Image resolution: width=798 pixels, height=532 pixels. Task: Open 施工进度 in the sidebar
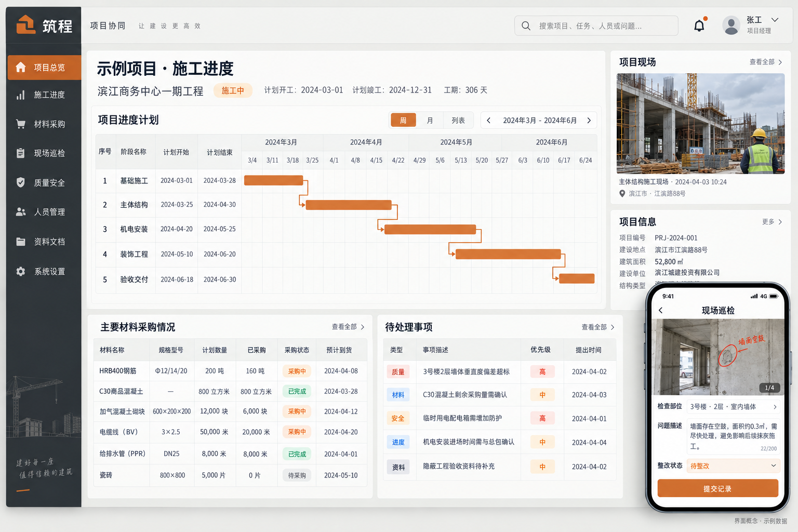[x=44, y=95]
